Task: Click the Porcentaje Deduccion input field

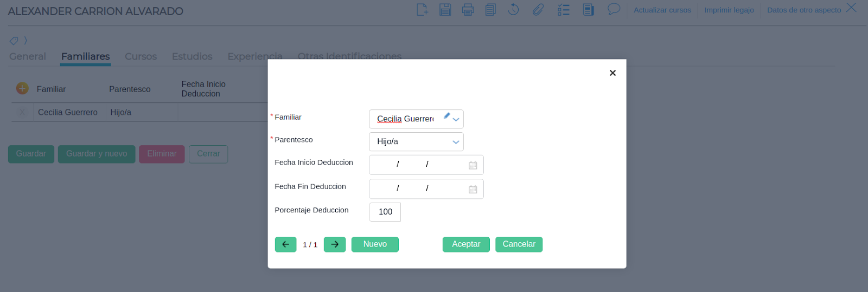Action: pos(385,212)
